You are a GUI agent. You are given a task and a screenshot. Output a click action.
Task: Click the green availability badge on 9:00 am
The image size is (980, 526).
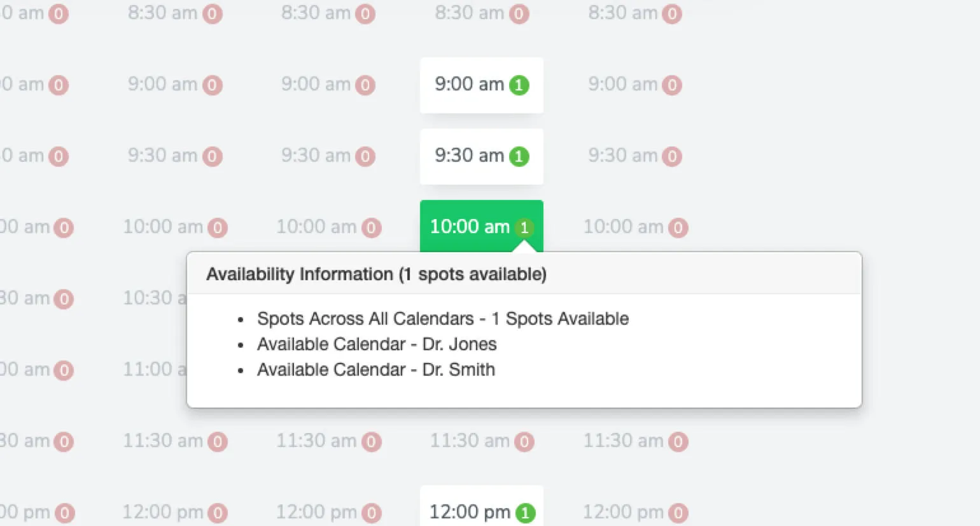pyautogui.click(x=520, y=85)
